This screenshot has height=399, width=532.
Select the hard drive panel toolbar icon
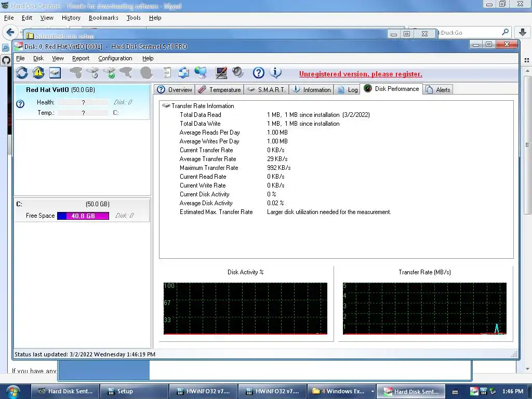tap(55, 73)
